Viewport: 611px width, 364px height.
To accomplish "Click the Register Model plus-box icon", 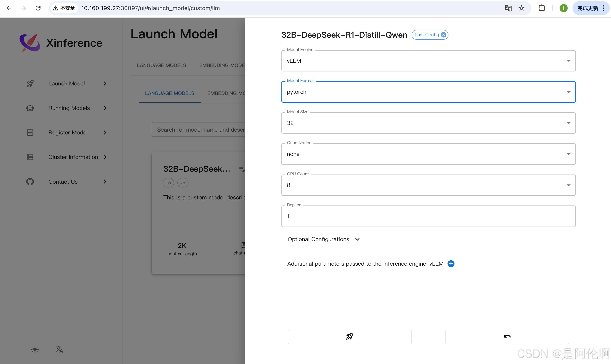I will (30, 132).
